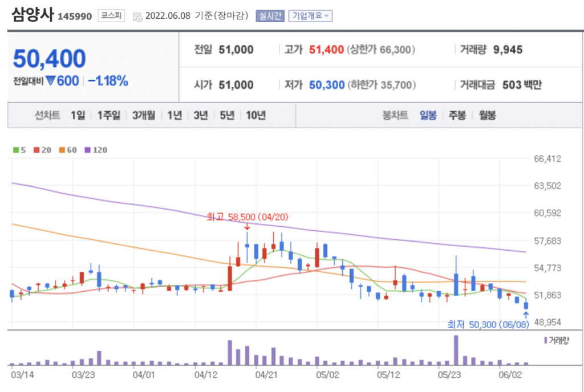Click the 거래대금 value 503 백만
584x392 pixels.
click(x=522, y=85)
